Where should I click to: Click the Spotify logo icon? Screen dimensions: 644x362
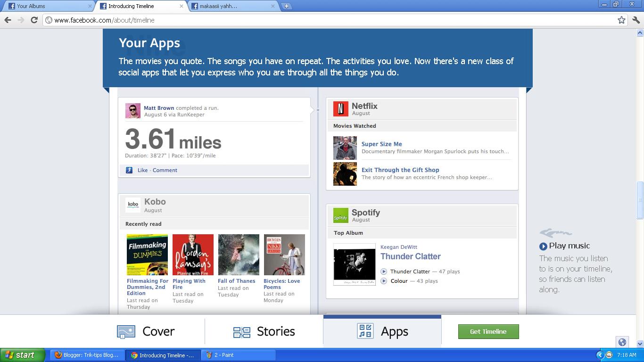(341, 215)
